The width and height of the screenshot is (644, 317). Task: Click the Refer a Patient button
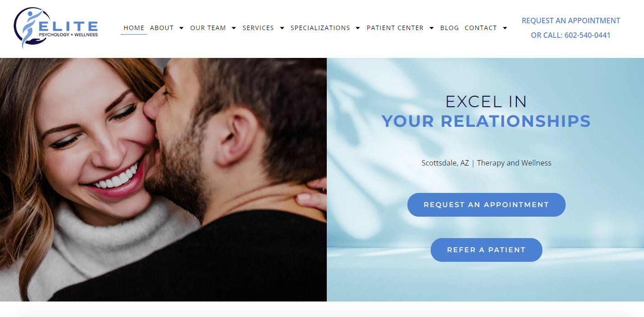486,250
